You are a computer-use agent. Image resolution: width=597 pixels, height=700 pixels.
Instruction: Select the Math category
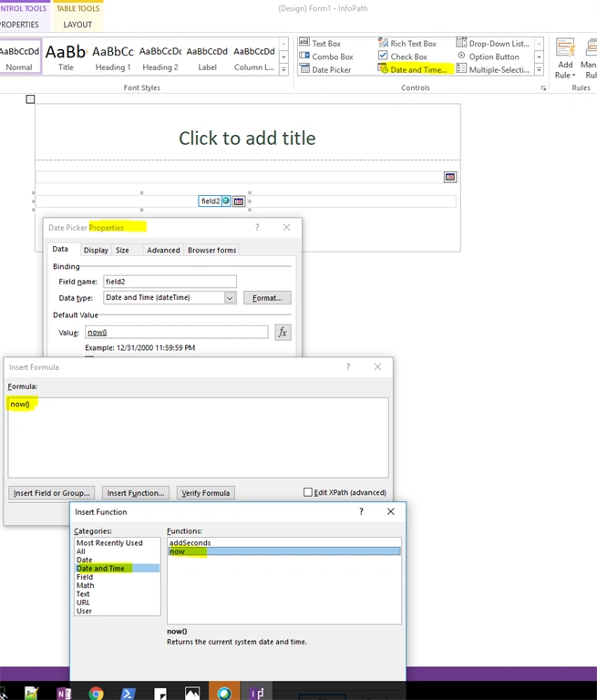point(86,585)
